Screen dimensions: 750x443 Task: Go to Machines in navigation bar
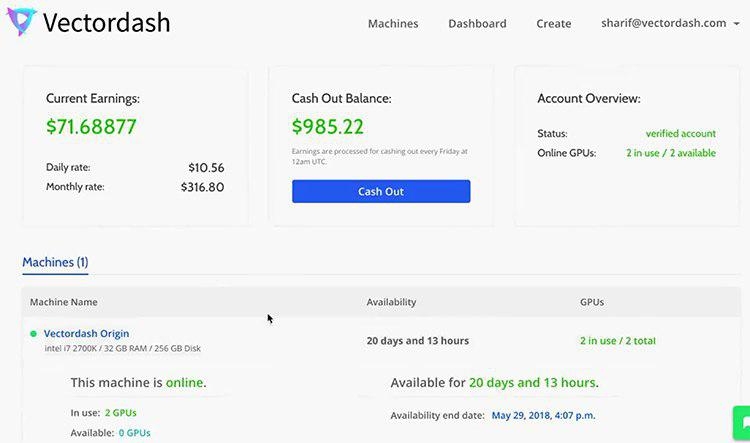pos(393,23)
